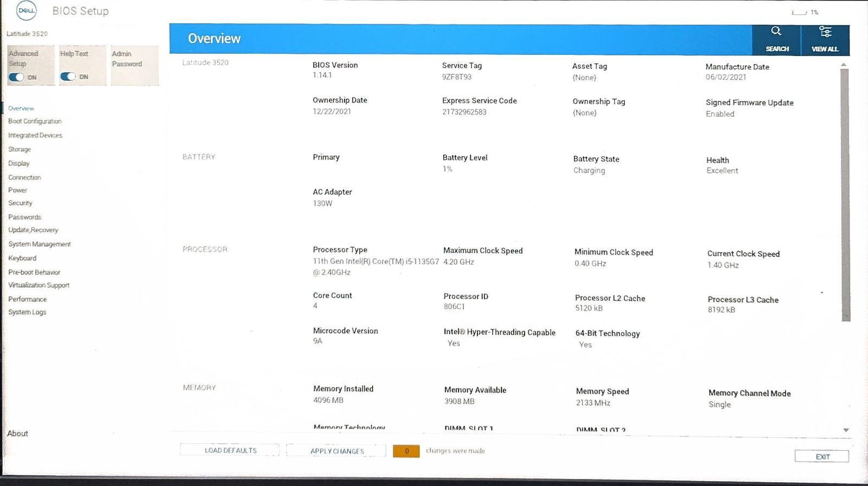Open Keyboard settings
Image resolution: width=868 pixels, height=486 pixels.
pos(22,258)
